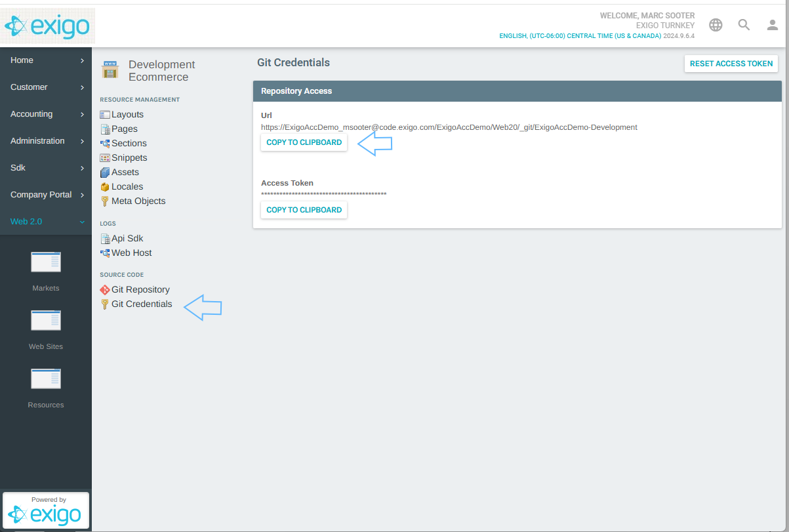
Task: Click the search magnifier icon
Action: 743,24
